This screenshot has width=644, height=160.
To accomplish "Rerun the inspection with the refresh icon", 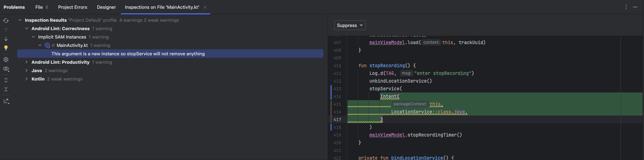I will [x=6, y=21].
